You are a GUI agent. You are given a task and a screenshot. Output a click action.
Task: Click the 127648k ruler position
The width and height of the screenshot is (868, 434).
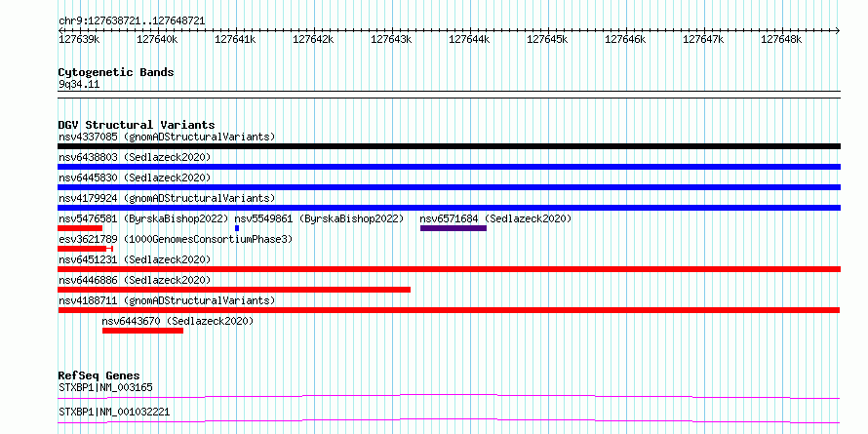(781, 39)
